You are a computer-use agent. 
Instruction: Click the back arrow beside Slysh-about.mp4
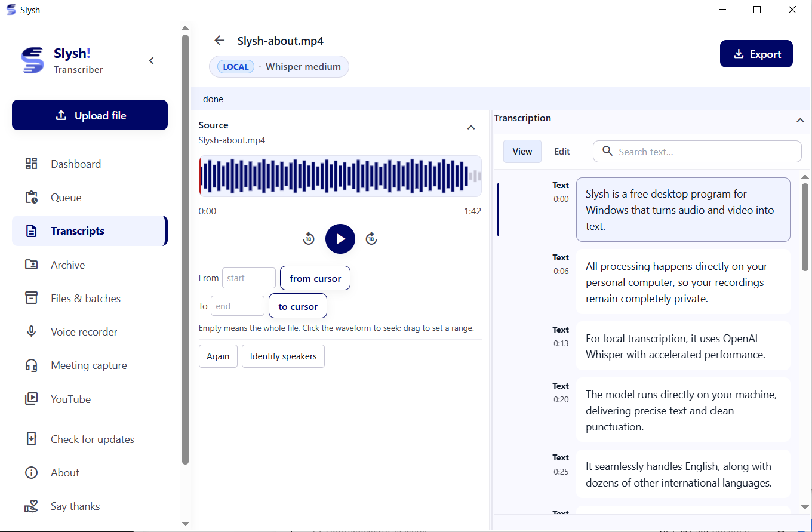[x=220, y=41]
